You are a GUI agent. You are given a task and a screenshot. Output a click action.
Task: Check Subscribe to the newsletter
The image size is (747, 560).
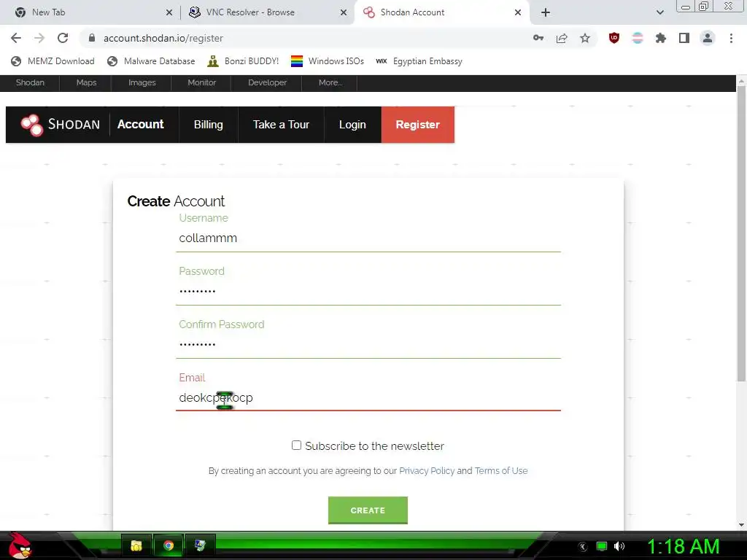point(296,446)
